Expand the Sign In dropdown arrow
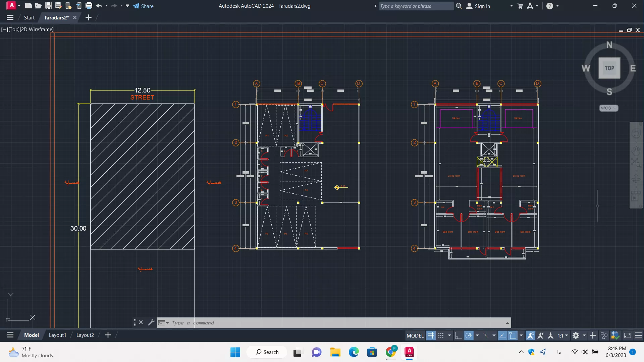 coord(512,6)
